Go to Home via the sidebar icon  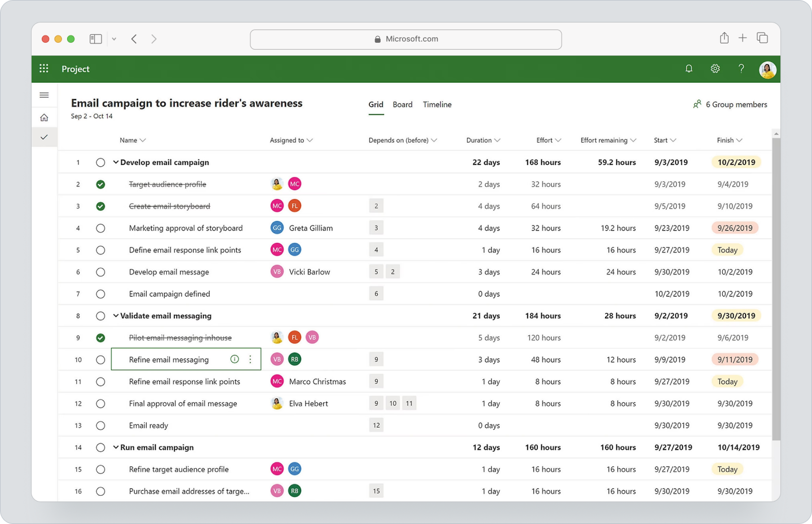click(x=44, y=117)
